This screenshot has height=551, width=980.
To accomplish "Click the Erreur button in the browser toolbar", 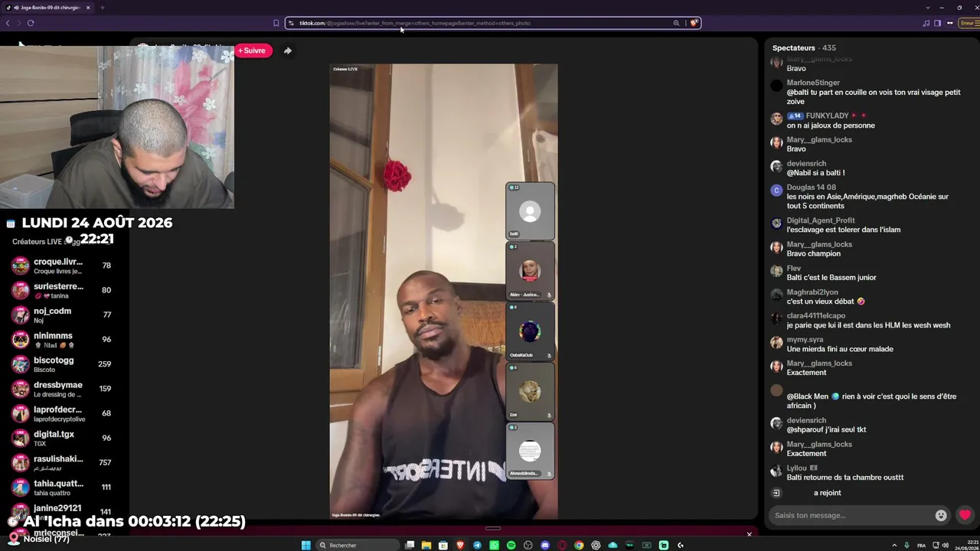I will click(x=968, y=23).
